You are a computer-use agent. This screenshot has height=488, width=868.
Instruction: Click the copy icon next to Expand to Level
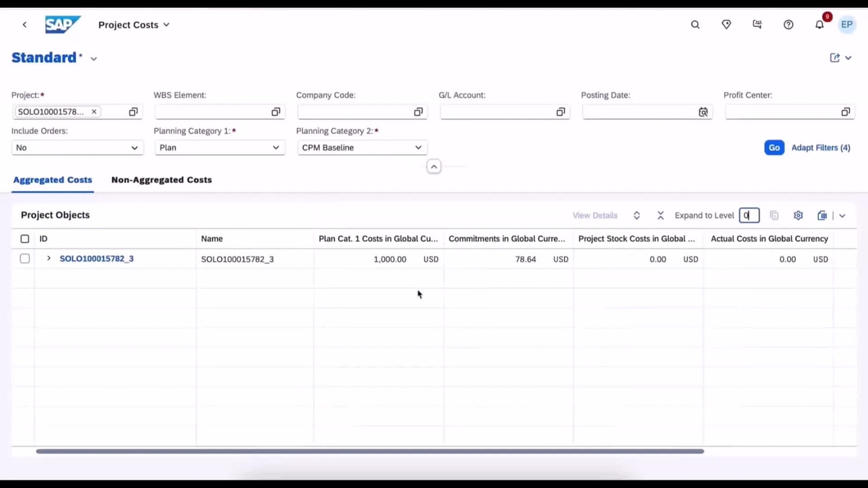[774, 215]
